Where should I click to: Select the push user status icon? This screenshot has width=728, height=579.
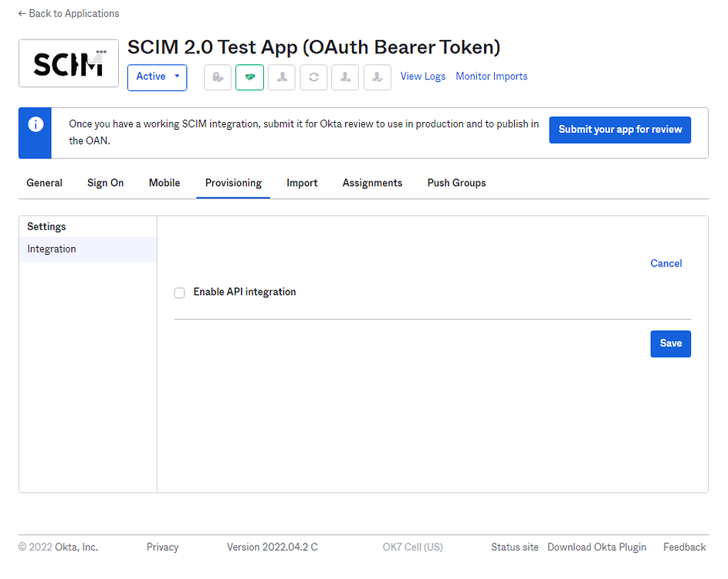345,77
